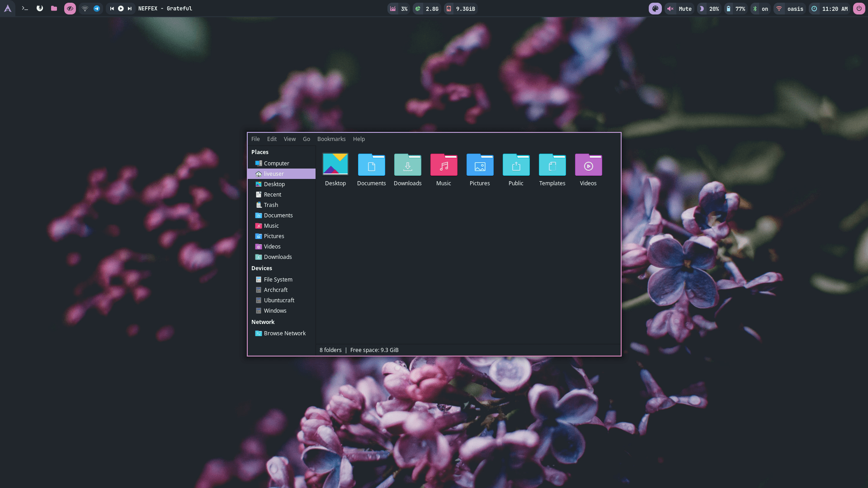868x488 pixels.
Task: Skip to the next track in the top bar
Action: pos(130,8)
